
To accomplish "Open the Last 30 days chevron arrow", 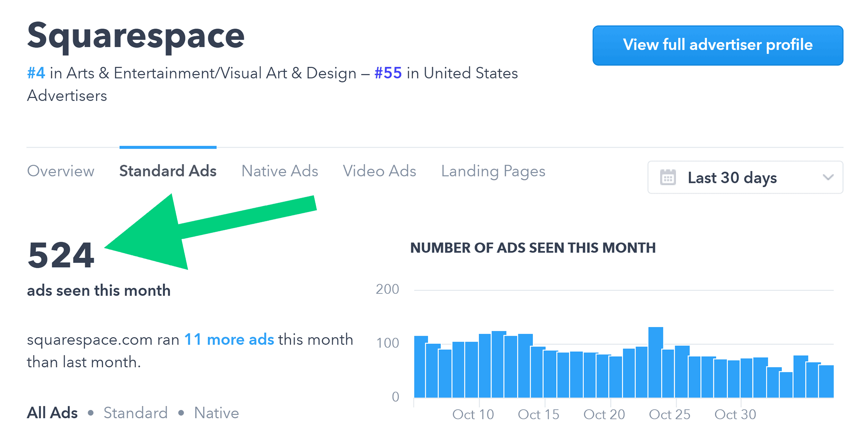I will (828, 178).
